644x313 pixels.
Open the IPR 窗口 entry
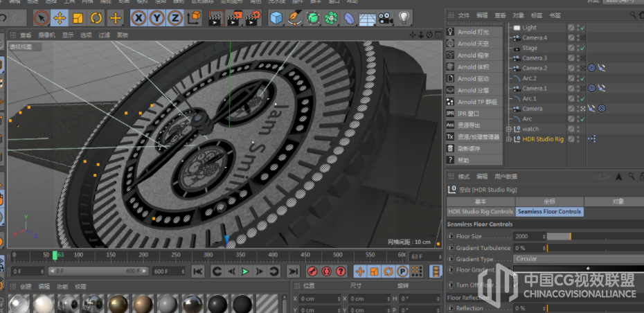pos(474,114)
